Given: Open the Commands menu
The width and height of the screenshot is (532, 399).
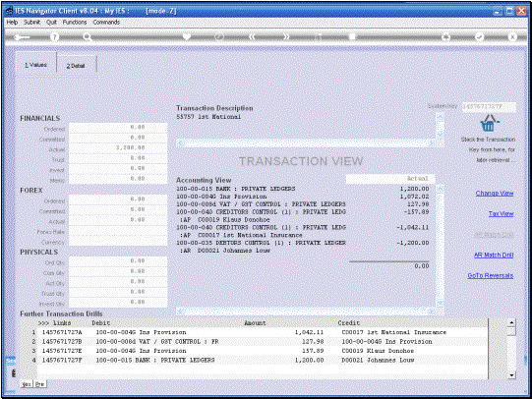Looking at the screenshot, I should click(106, 22).
